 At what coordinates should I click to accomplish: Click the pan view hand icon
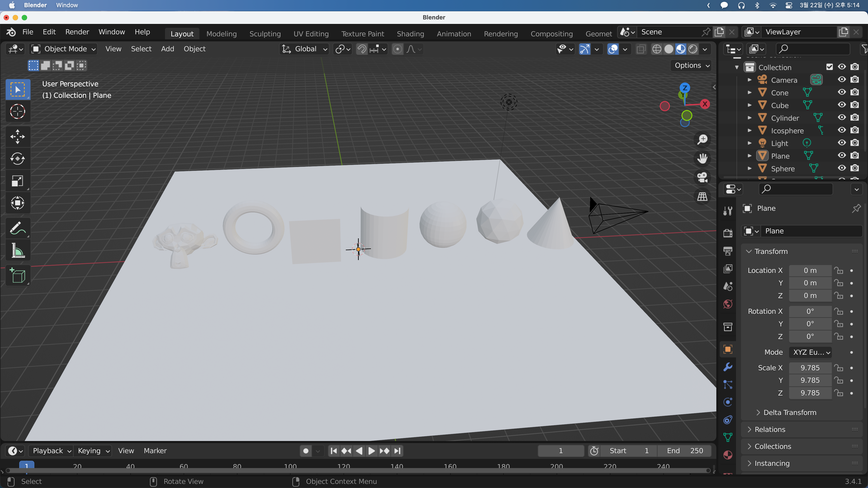click(x=702, y=158)
